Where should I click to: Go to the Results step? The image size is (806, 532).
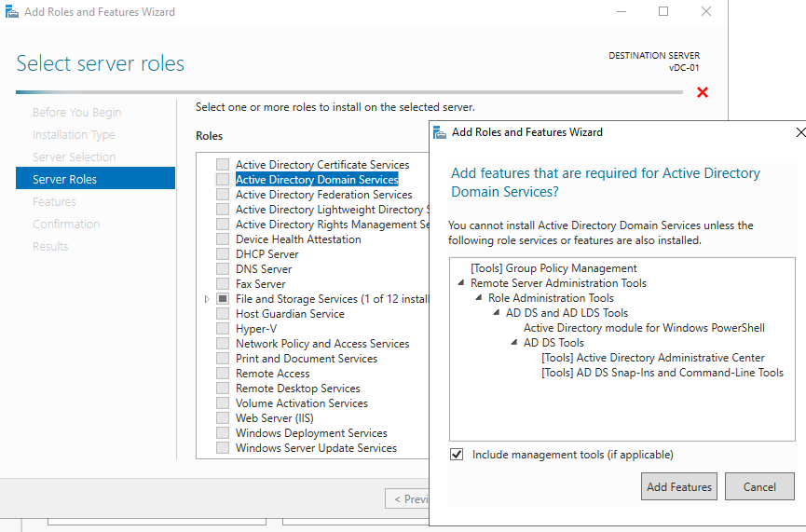[50, 246]
